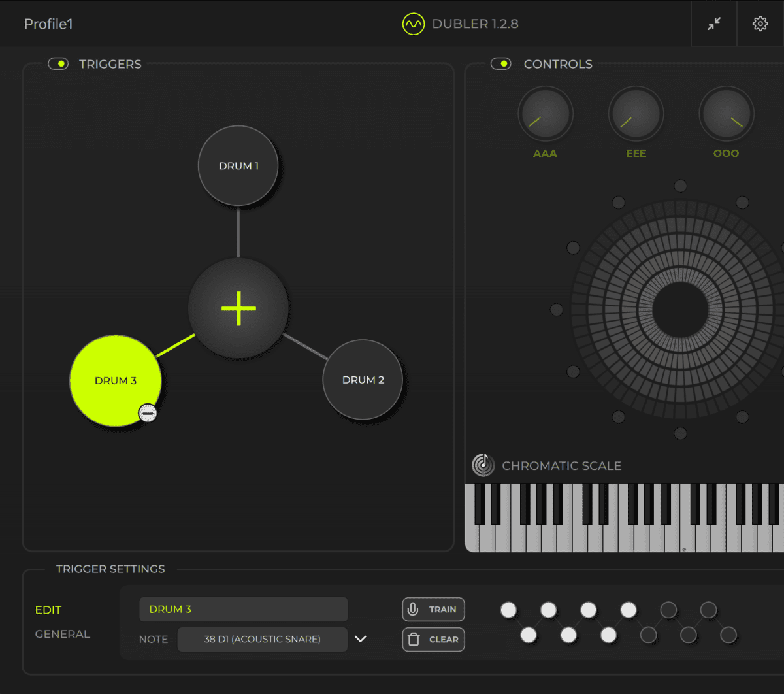
Task: Click the Dubler waveform logo icon
Action: pos(413,24)
